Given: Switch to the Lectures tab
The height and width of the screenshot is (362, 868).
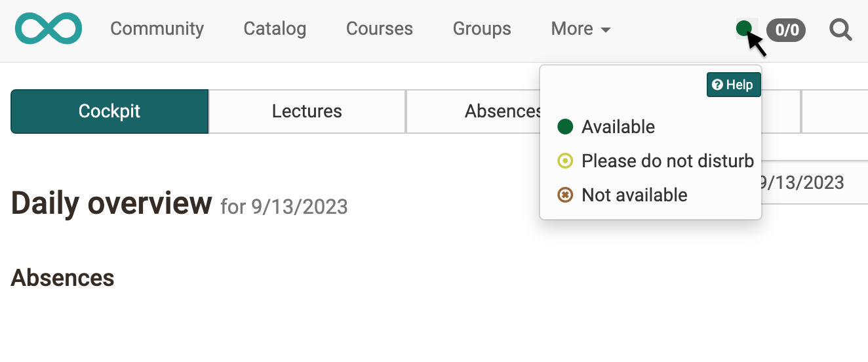Looking at the screenshot, I should click(307, 111).
